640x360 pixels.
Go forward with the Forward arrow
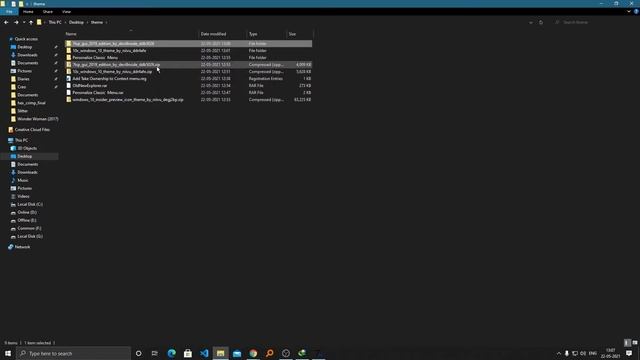tap(16, 22)
